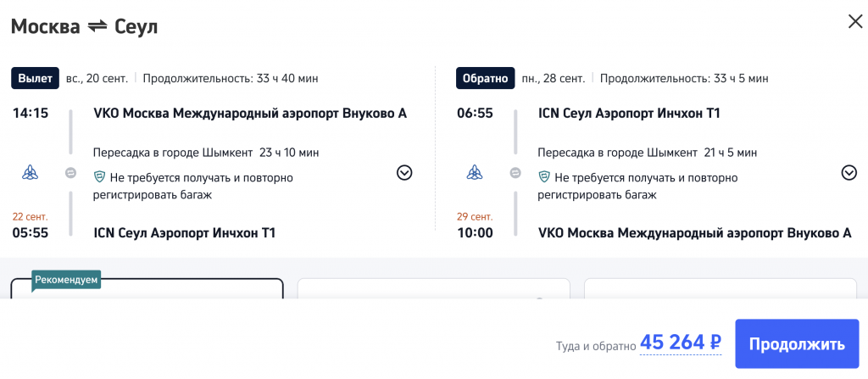Click the airline logo on the outbound flight
Image resolution: width=868 pixels, height=379 pixels.
tap(30, 173)
